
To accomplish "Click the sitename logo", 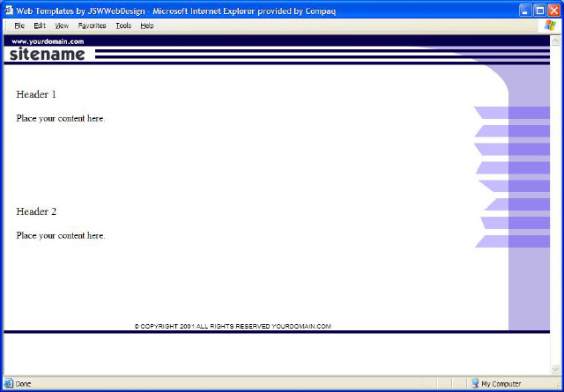I will point(48,55).
